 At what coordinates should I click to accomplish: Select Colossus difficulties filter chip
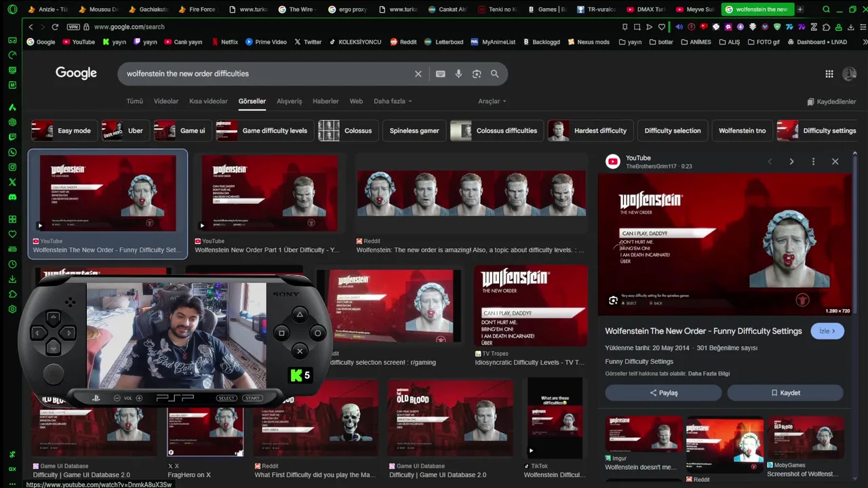coord(497,131)
